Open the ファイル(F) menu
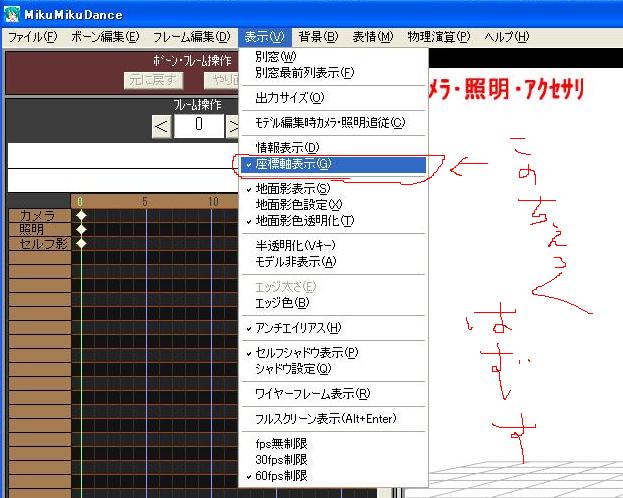This screenshot has width=623, height=498. click(33, 37)
